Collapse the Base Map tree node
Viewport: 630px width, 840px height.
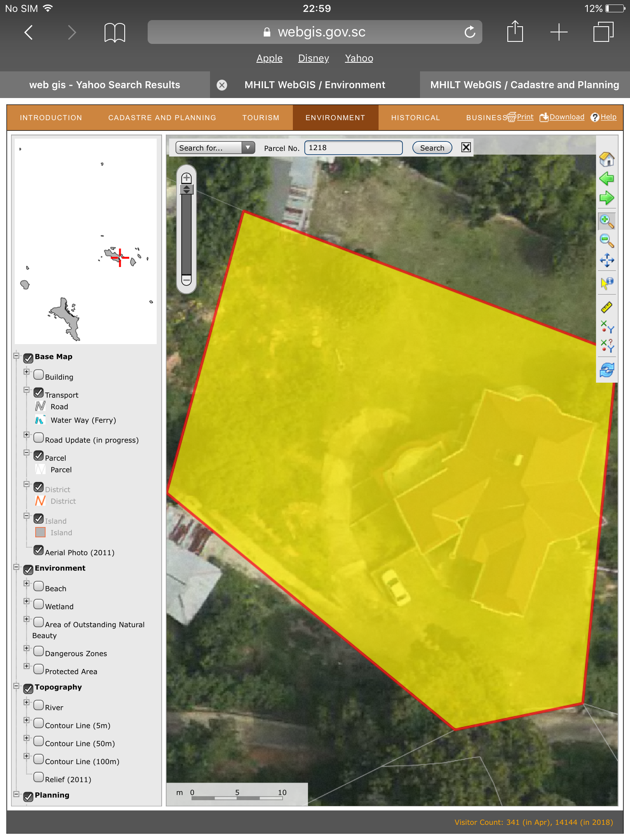click(16, 356)
